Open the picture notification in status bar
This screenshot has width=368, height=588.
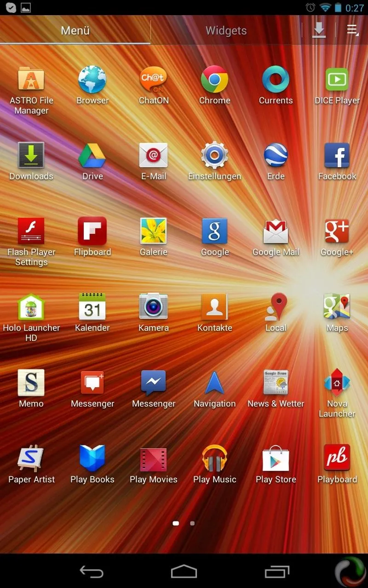(x=26, y=7)
